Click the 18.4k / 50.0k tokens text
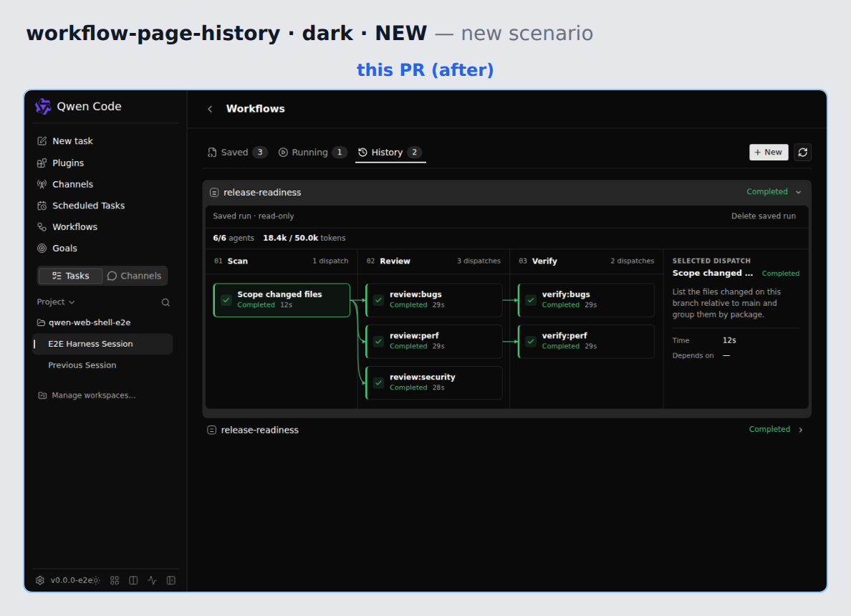This screenshot has height=616, width=851. pyautogui.click(x=304, y=239)
